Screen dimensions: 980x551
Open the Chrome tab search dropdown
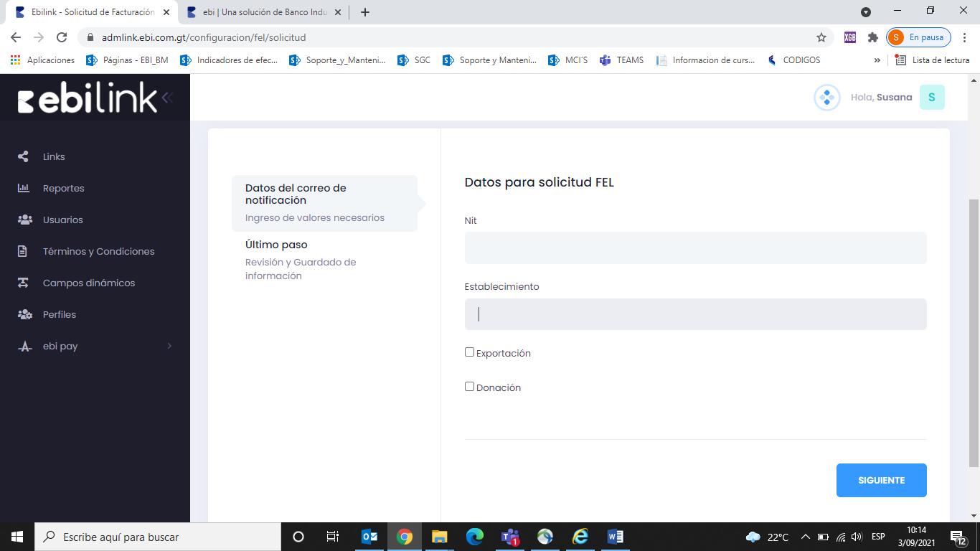coord(866,12)
